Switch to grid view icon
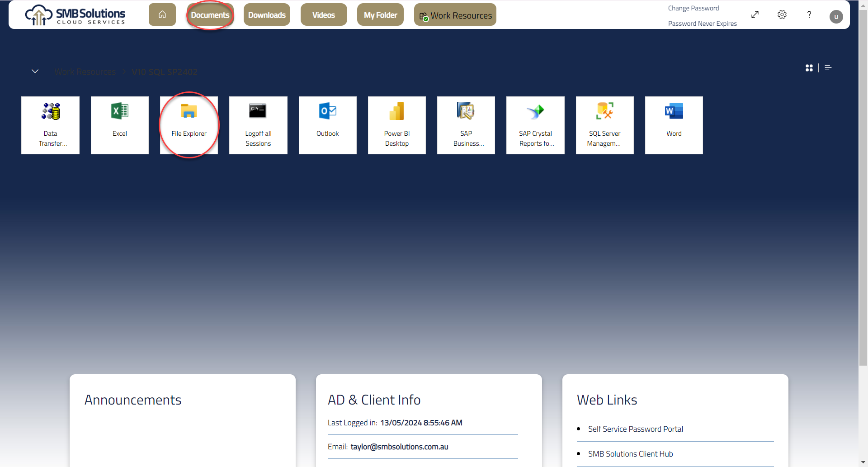The width and height of the screenshot is (868, 467). 809,68
